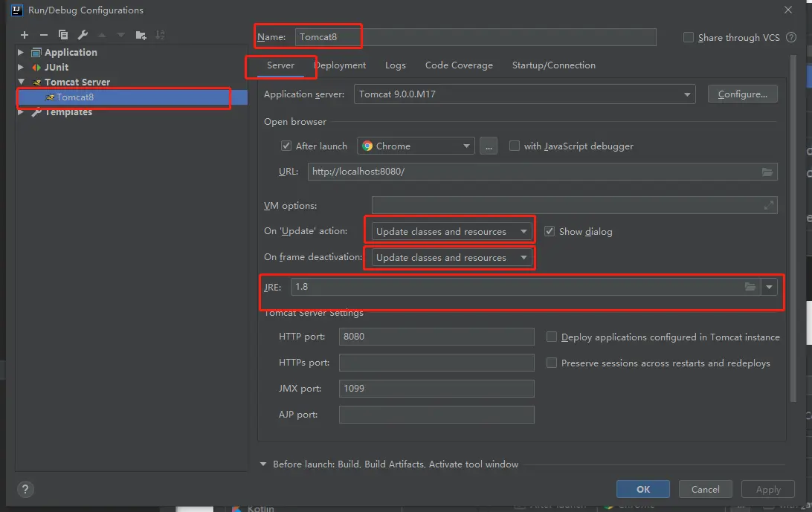This screenshot has height=512, width=812.
Task: Enable with JavaScript debugger option
Action: tap(515, 146)
